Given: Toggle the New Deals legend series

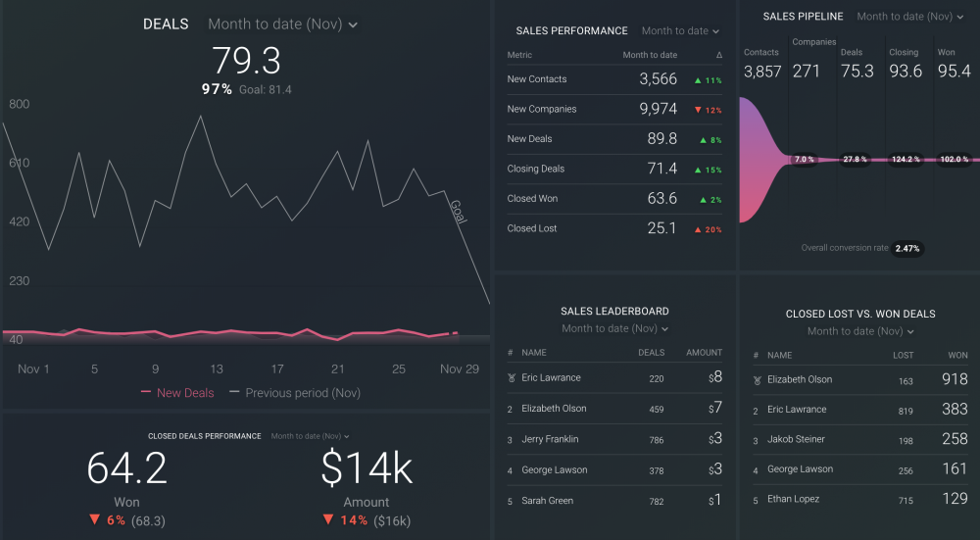Looking at the screenshot, I should (177, 393).
